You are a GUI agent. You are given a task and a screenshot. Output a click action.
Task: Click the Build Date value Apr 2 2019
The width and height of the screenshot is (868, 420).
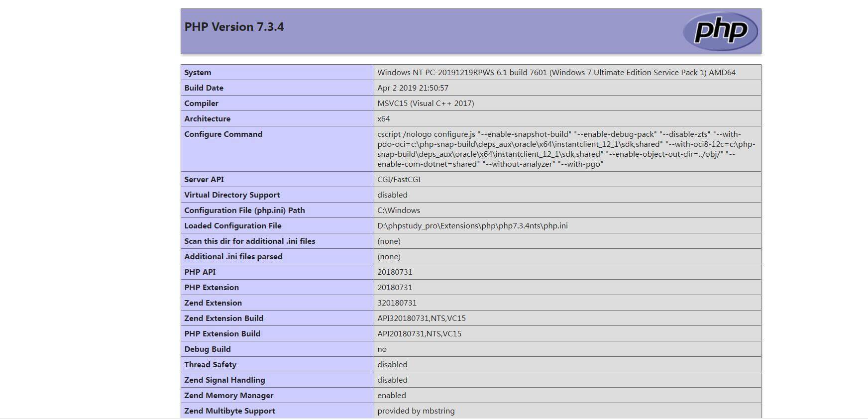413,88
